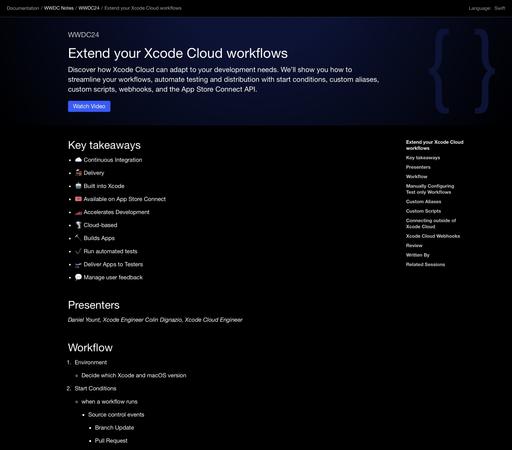
Task: Open the Watch Video button
Action: (x=89, y=106)
